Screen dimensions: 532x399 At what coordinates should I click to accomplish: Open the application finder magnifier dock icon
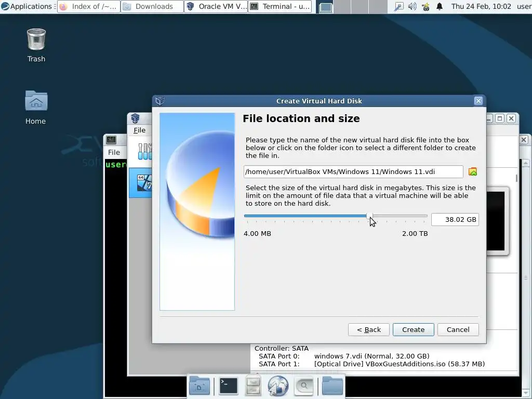tap(303, 386)
